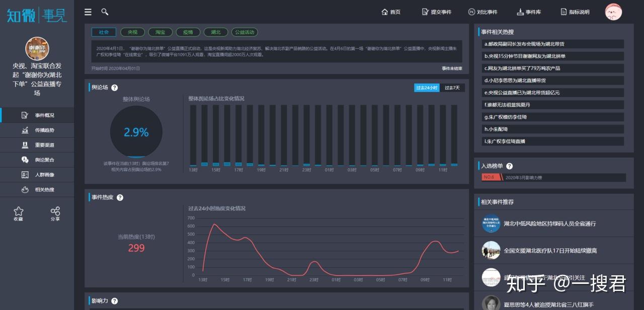Select 人群画像 in sidebar
The width and height of the screenshot is (644, 310).
(x=37, y=175)
